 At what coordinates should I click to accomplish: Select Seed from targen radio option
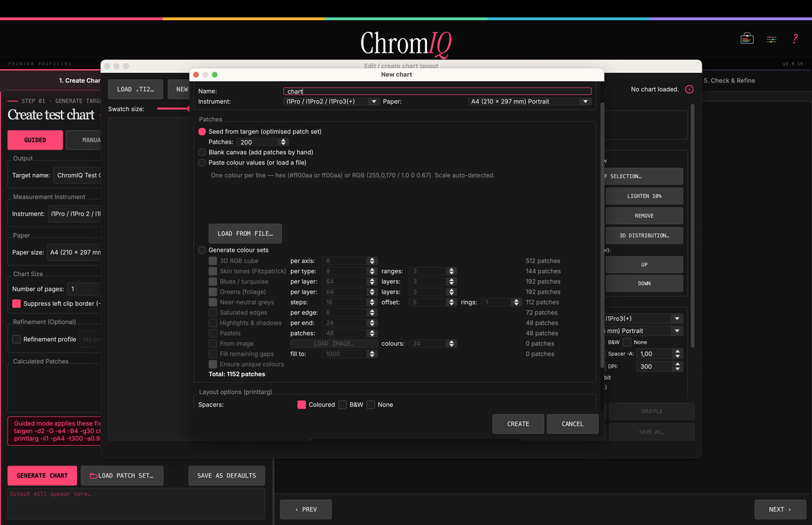202,132
